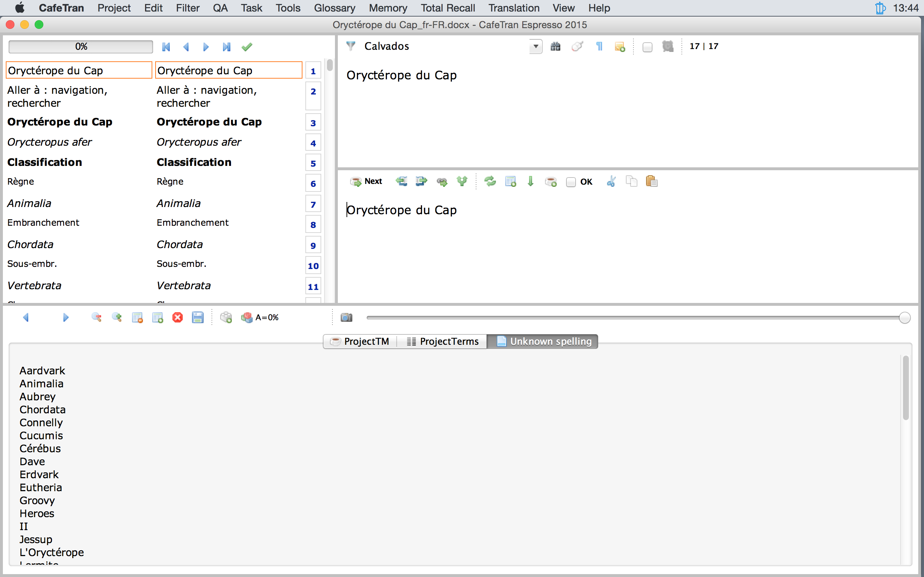Click the Next segment button
924x577 pixels.
tap(366, 181)
